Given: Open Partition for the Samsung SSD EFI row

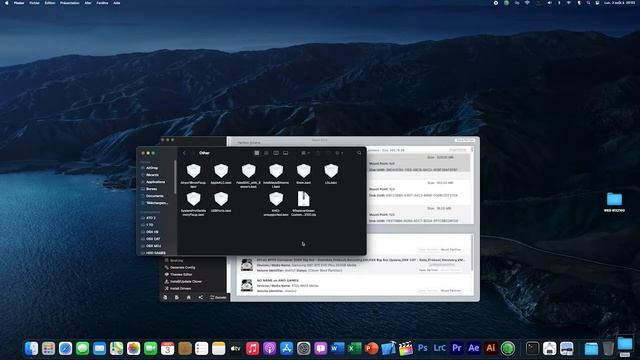Looking at the screenshot, I should [428, 270].
